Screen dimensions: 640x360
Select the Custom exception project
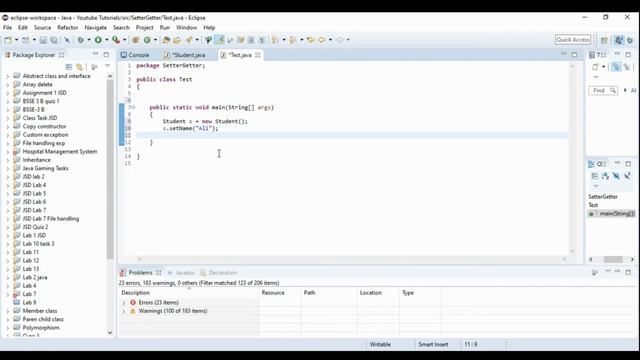(x=45, y=135)
